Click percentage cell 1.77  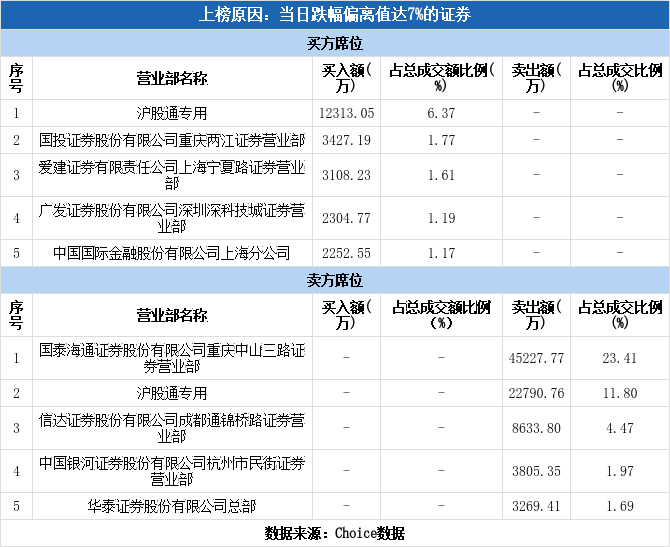(x=441, y=140)
